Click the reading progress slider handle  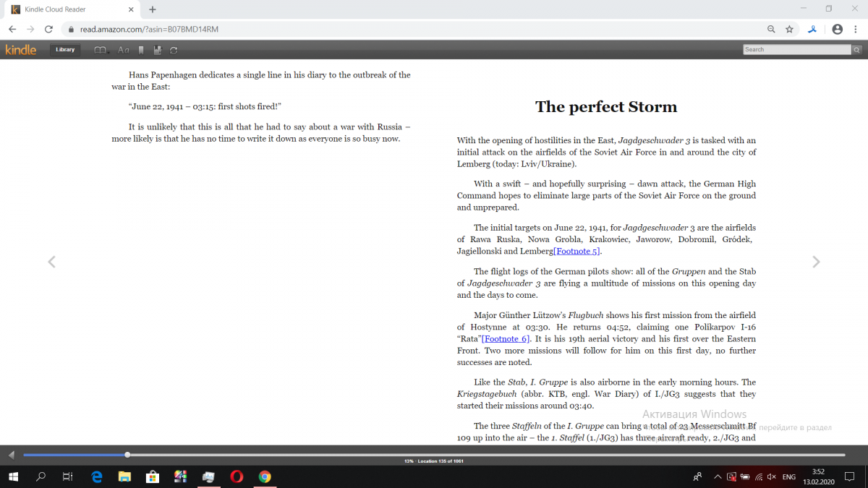click(127, 455)
